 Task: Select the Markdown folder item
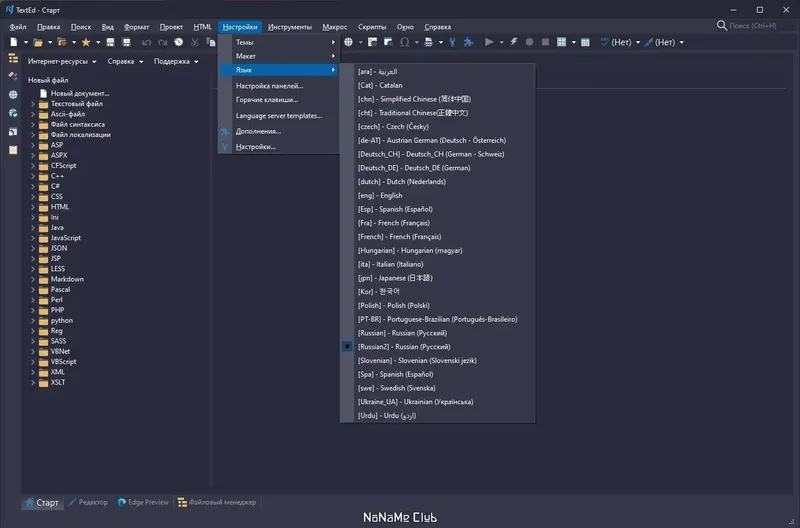click(x=67, y=279)
